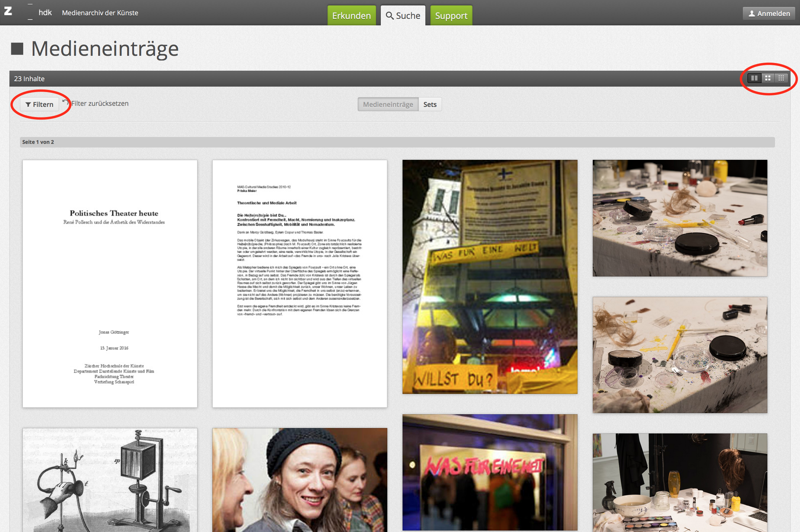The image size is (800, 532).
Task: Switch listing to Sets
Action: pyautogui.click(x=430, y=104)
